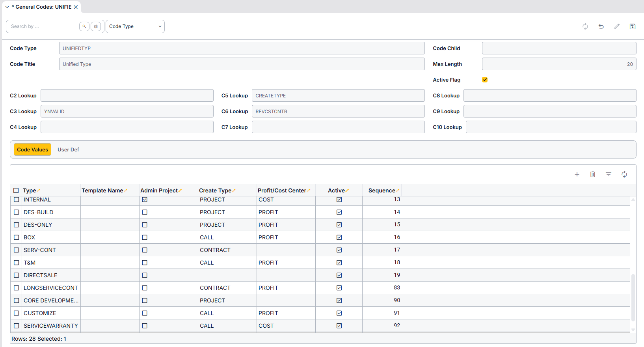Uncheck Active for the T&M row

[339, 263]
